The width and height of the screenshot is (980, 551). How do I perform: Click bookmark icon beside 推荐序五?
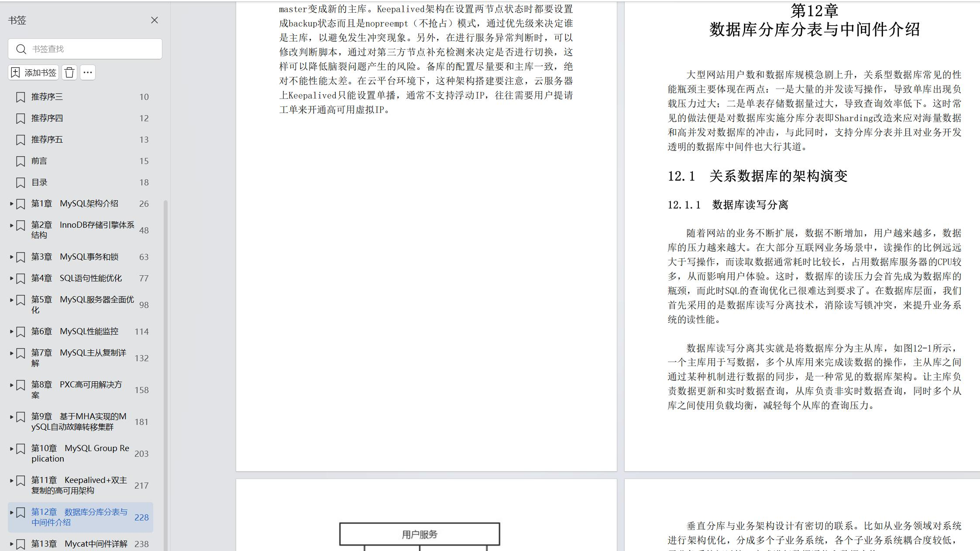pyautogui.click(x=21, y=140)
